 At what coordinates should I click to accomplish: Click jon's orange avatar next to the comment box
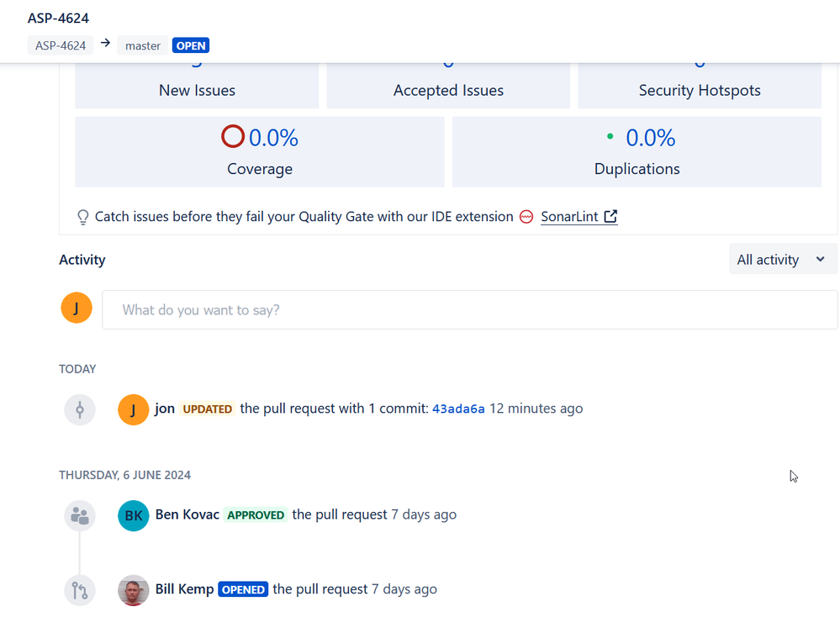77,308
